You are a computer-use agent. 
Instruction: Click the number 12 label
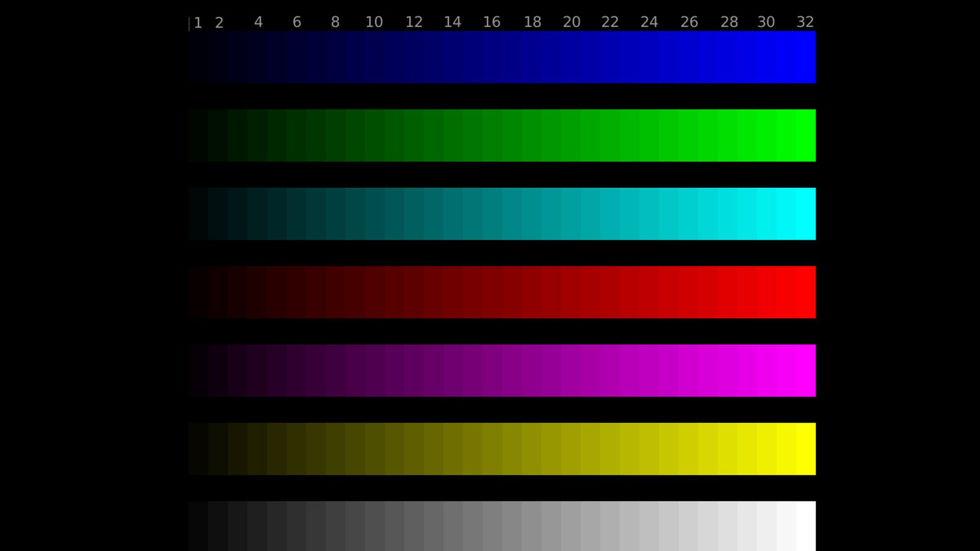(414, 22)
